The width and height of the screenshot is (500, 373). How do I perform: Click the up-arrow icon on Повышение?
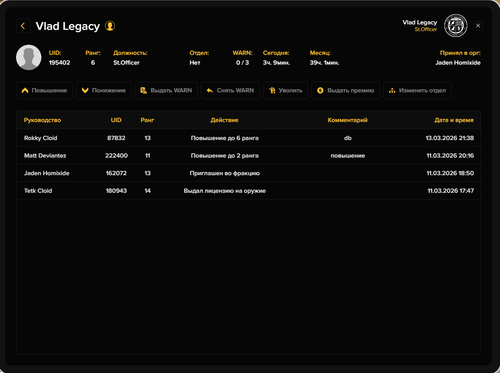pyautogui.click(x=25, y=90)
